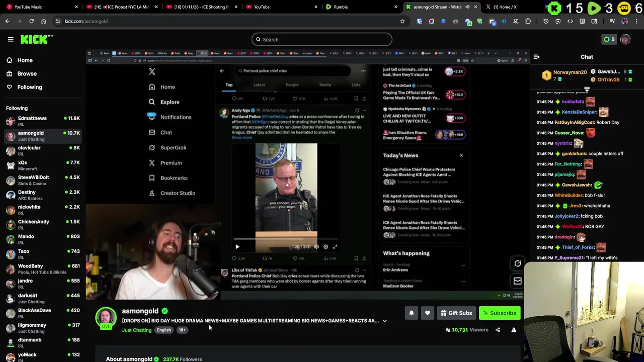Mute the asmongold Stream tab audio
The height and width of the screenshot is (362, 644).
(x=467, y=7)
